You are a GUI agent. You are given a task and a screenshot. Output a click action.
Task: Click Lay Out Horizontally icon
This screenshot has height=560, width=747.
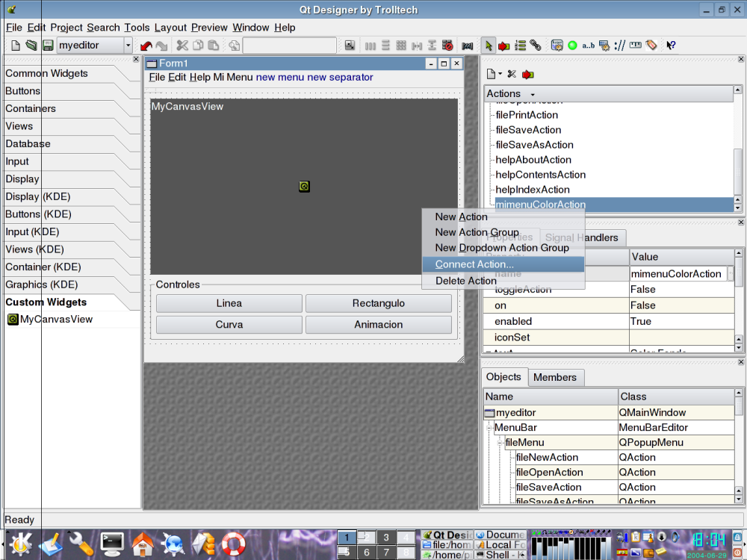coord(371,46)
